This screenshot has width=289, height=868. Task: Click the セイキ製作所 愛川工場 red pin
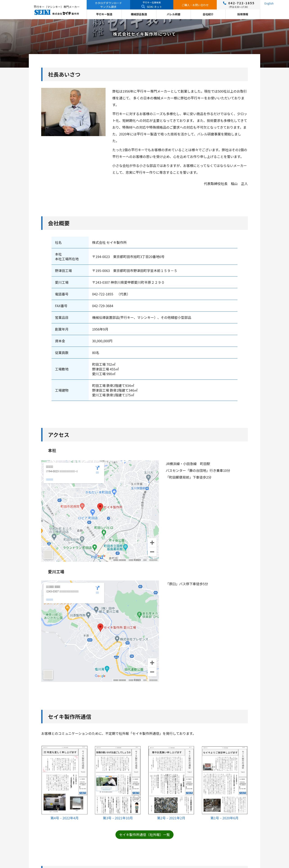click(x=100, y=627)
